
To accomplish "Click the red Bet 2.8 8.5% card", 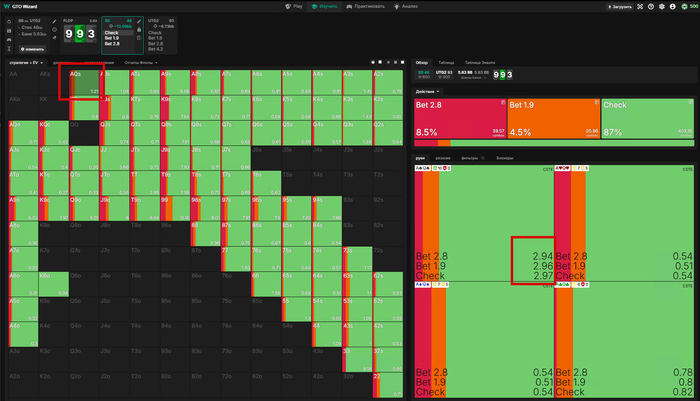I will click(x=460, y=118).
